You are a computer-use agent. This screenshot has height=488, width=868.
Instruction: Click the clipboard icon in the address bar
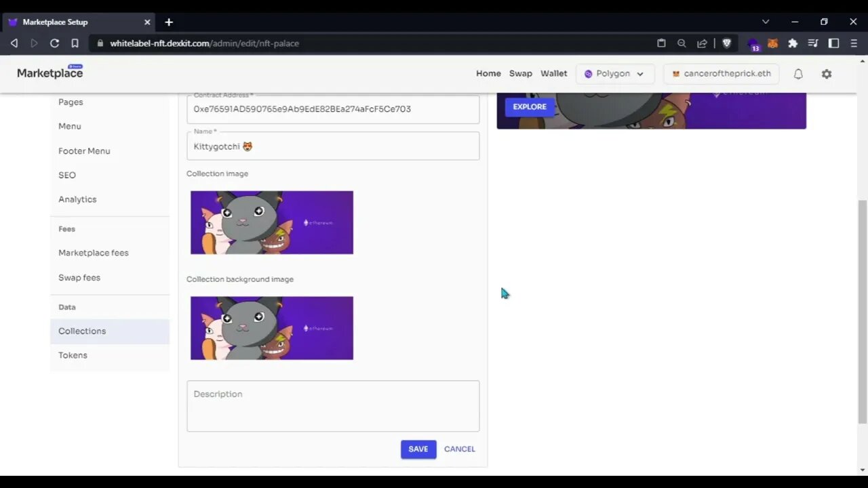(x=661, y=43)
